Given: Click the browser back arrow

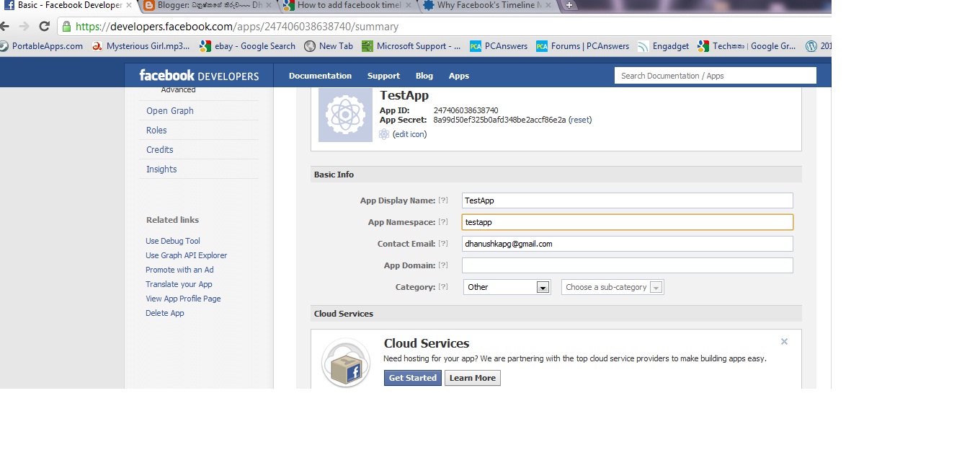Looking at the screenshot, I should click(x=5, y=27).
